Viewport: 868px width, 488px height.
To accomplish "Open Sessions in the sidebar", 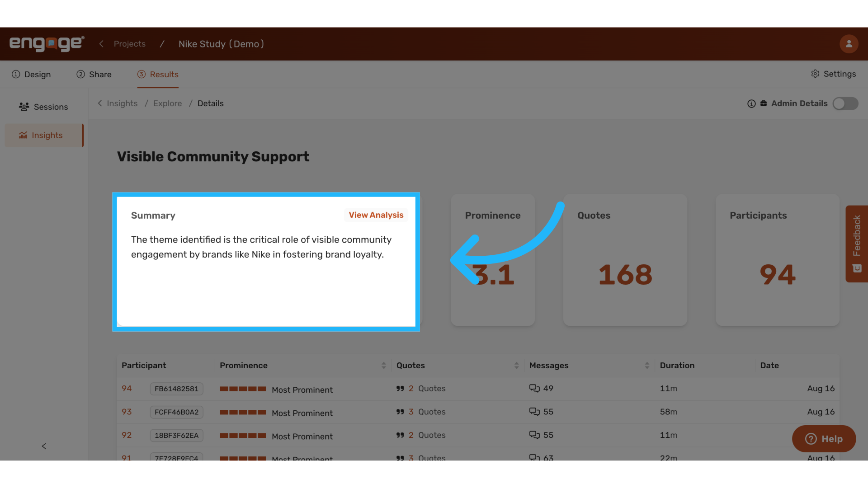I will pos(43,107).
